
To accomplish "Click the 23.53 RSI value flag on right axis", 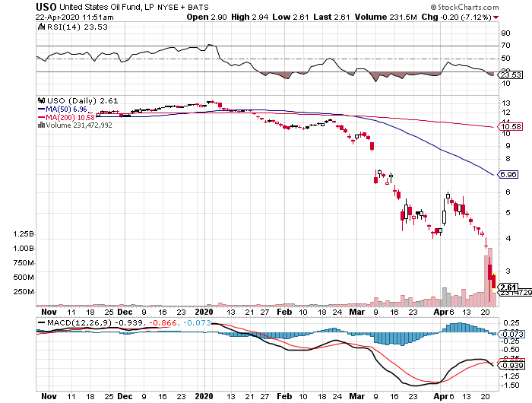I will (511, 75).
